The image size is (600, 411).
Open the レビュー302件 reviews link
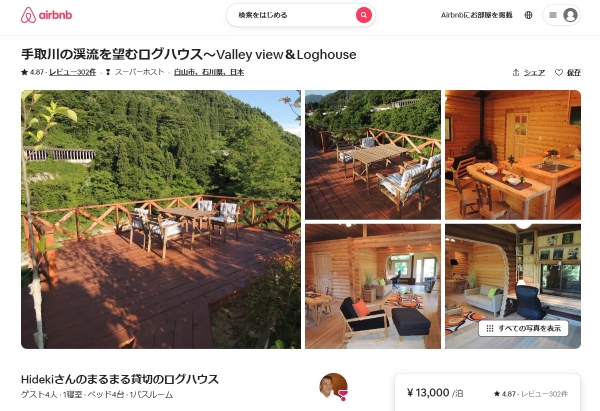click(x=72, y=72)
